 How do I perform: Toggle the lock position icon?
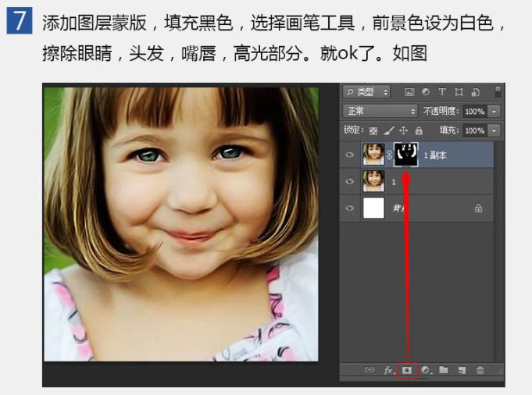[x=403, y=130]
